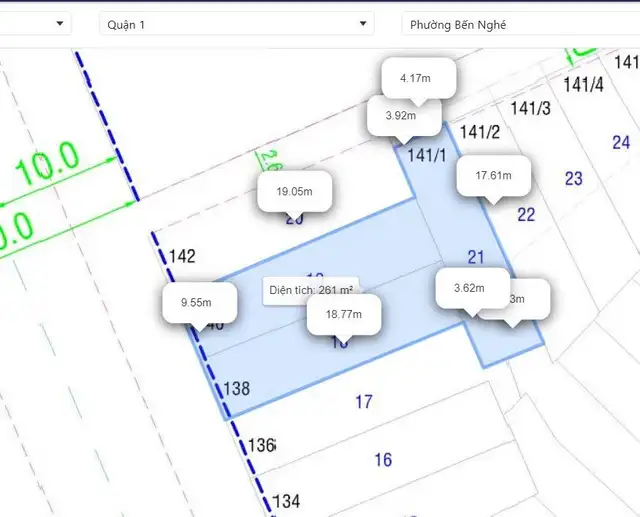Click house number 142 label
This screenshot has height=517, width=640.
coord(182,256)
